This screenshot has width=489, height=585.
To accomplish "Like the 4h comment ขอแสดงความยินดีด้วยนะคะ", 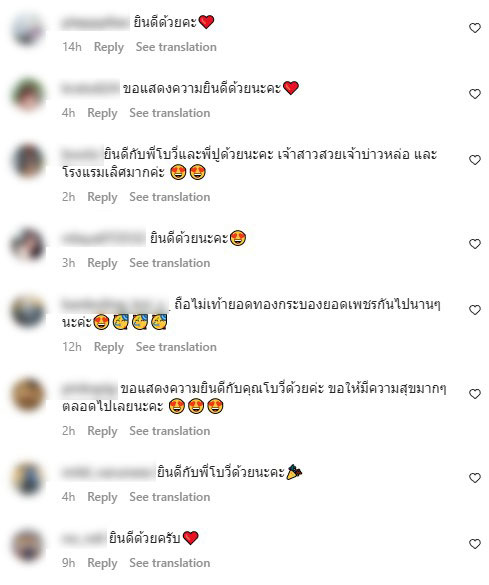I will click(474, 94).
